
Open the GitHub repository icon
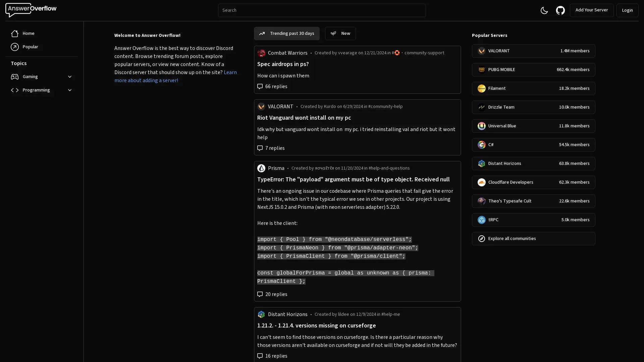point(560,10)
